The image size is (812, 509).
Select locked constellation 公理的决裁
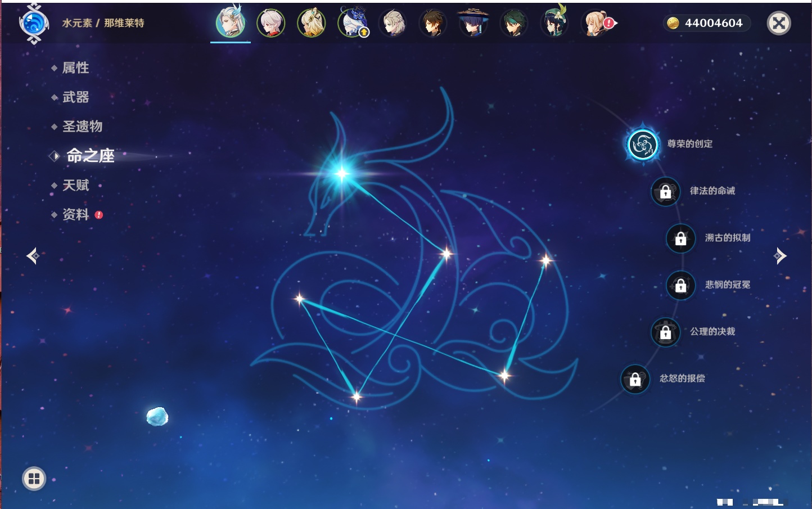coord(666,332)
